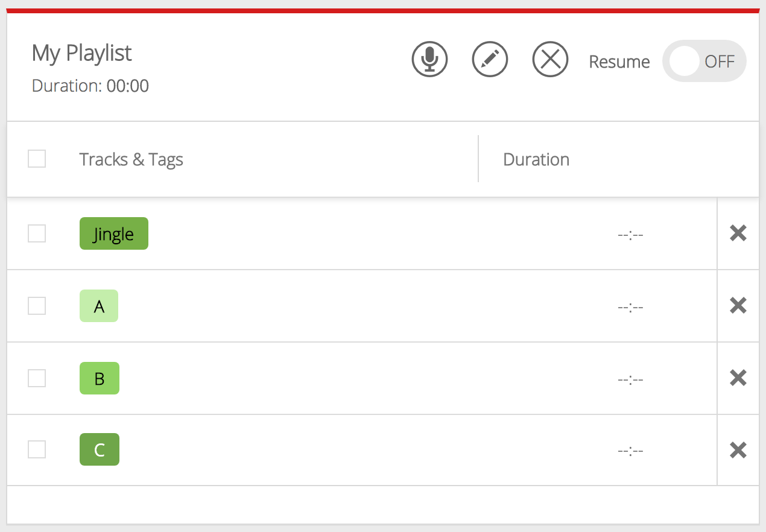Remove the Jingle row with its X
This screenshot has height=532, width=766.
point(738,233)
